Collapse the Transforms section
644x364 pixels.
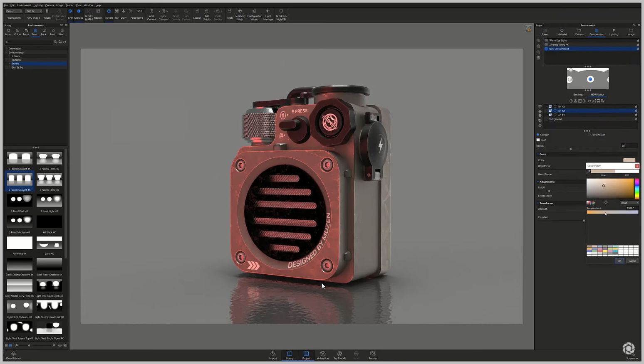point(538,203)
